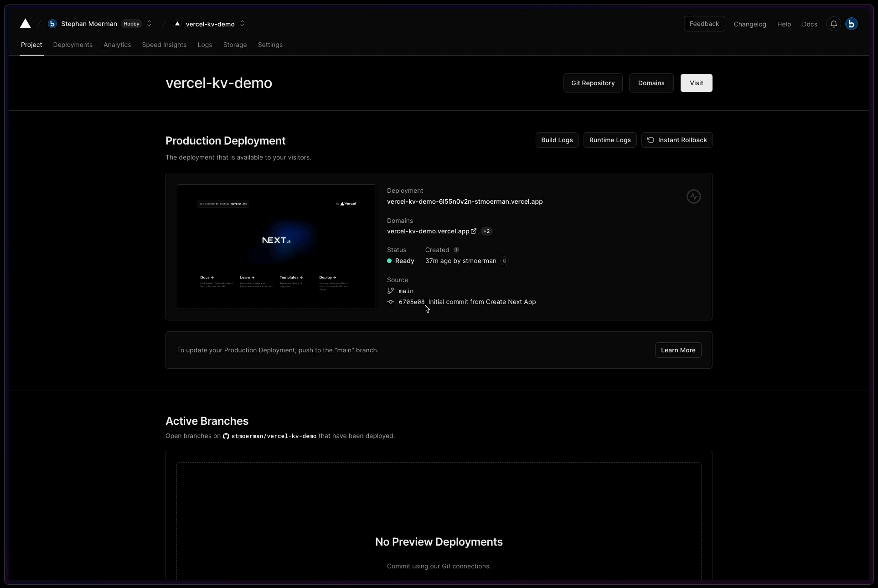Viewport: 878px width, 588px height.
Task: Open the account avatar menu top right
Action: (852, 24)
